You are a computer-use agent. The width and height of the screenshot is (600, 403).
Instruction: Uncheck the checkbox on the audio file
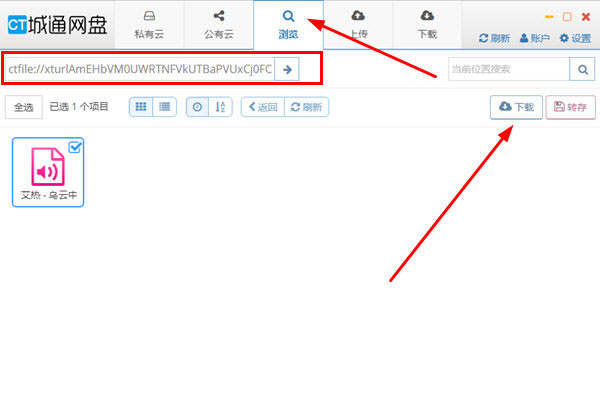pos(75,147)
